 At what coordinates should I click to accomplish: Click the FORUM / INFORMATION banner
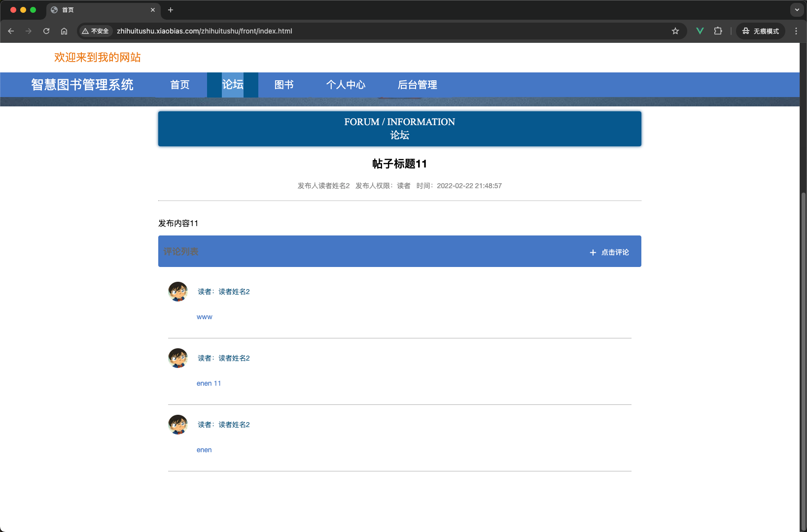point(400,129)
